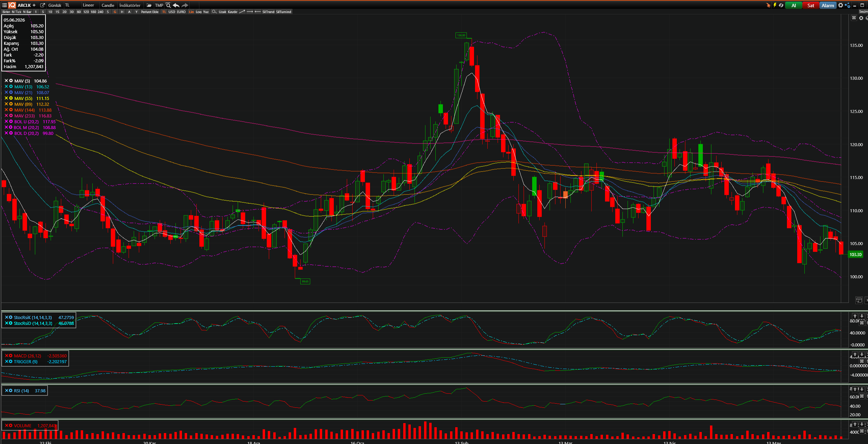The width and height of the screenshot is (868, 444).
Task: Click the red Sat sell button
Action: 811,5
